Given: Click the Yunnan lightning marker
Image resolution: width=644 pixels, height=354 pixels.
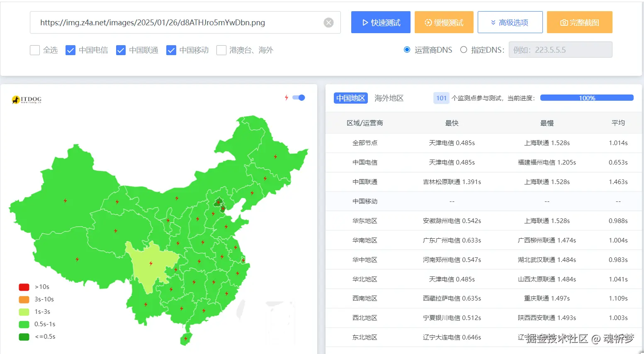Looking at the screenshot, I should (x=146, y=304).
